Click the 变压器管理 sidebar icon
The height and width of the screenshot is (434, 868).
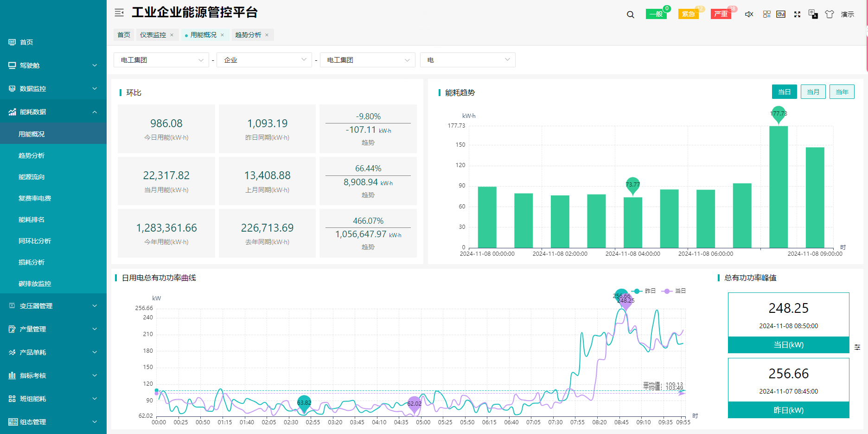pyautogui.click(x=12, y=306)
